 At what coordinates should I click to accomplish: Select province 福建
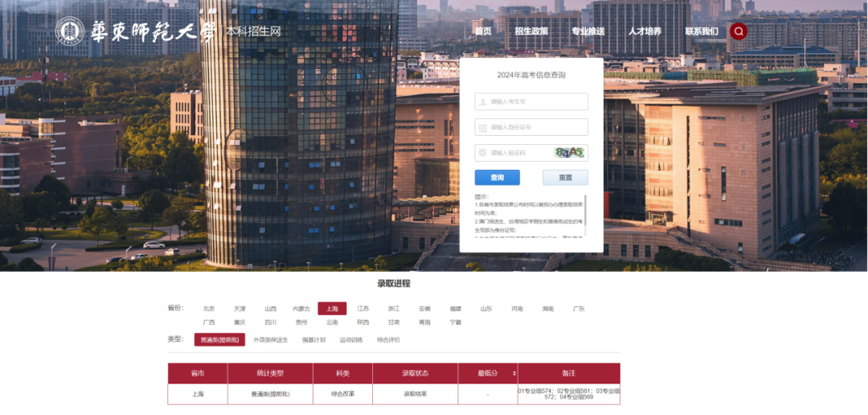coord(456,309)
